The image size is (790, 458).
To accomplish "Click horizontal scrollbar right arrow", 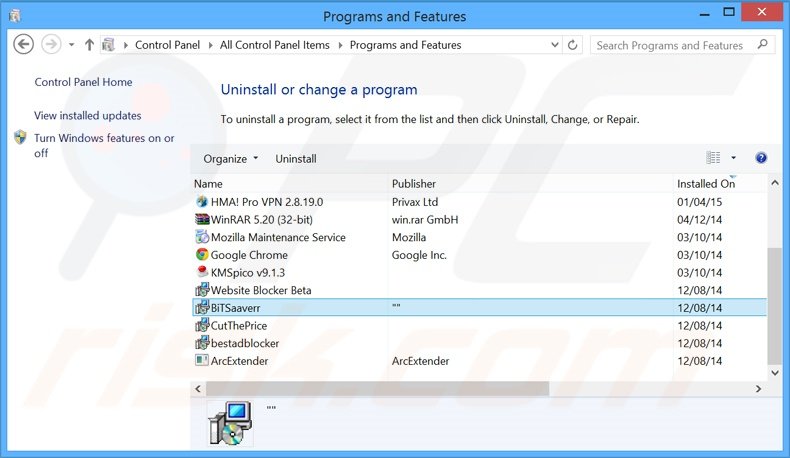I will 758,389.
